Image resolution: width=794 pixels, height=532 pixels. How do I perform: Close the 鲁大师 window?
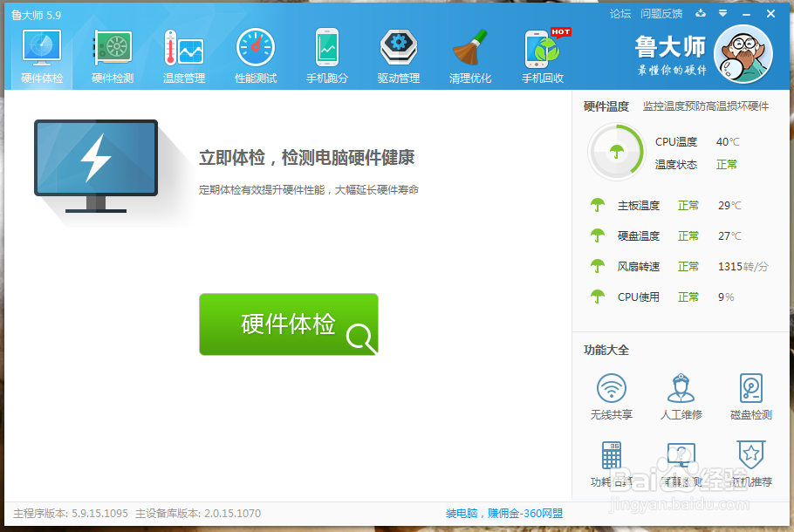770,14
